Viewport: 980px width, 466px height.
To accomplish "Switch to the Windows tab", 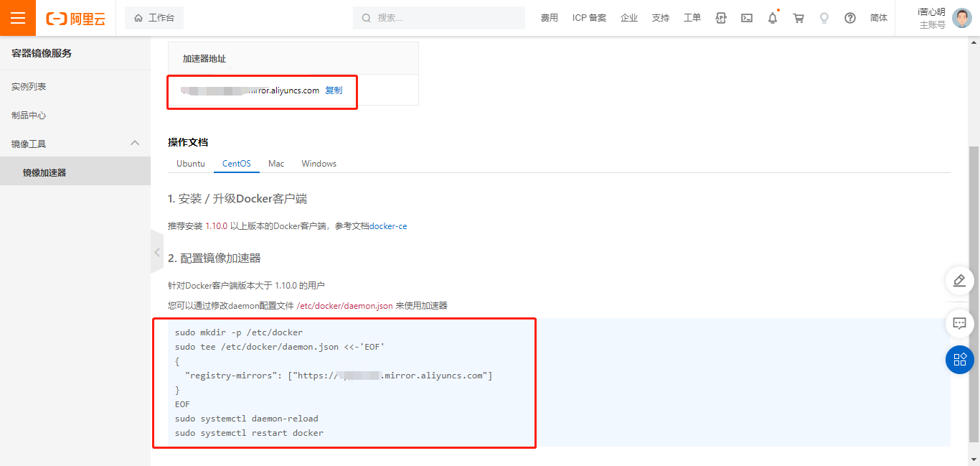I will pyautogui.click(x=319, y=164).
